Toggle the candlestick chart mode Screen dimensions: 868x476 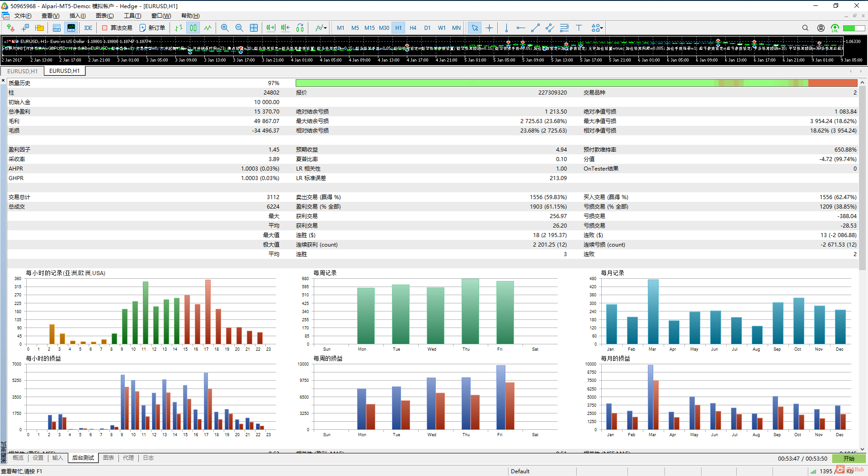pyautogui.click(x=193, y=28)
